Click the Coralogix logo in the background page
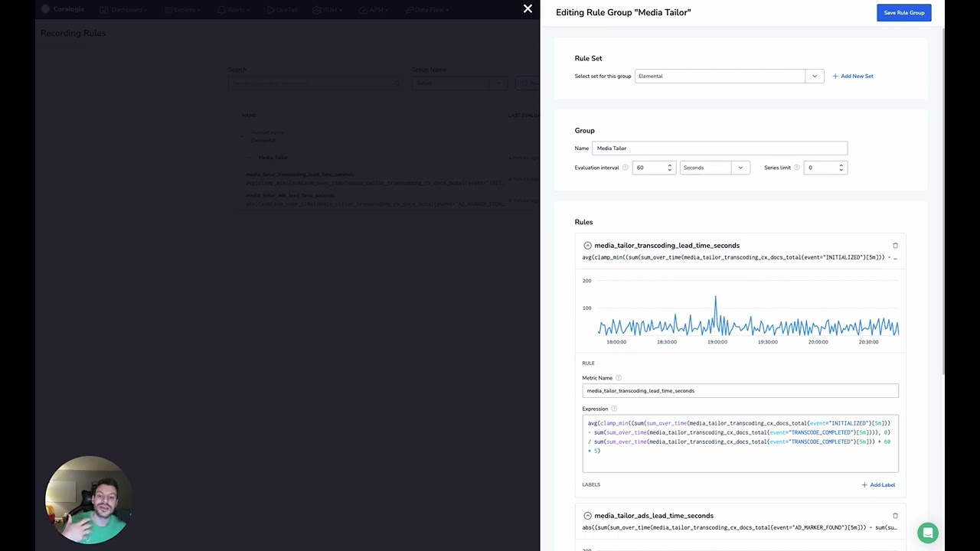Screen dimensions: 980x551 click(64, 9)
